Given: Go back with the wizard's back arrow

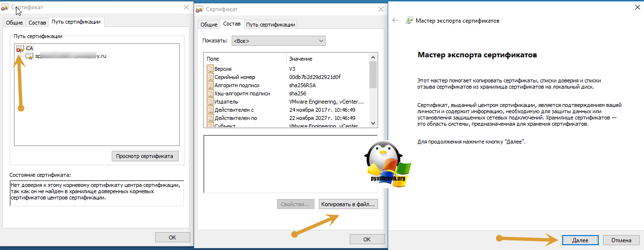Looking at the screenshot, I should coord(395,21).
